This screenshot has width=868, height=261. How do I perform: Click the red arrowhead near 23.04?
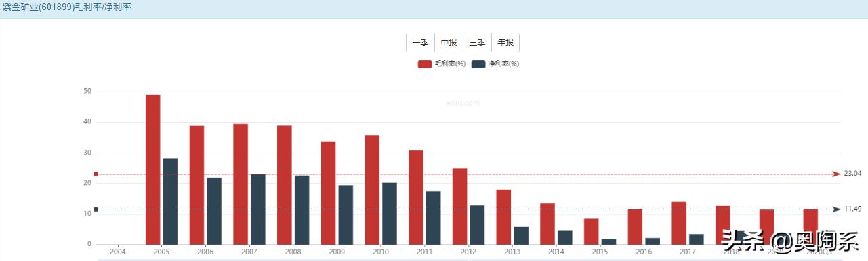pos(837,174)
